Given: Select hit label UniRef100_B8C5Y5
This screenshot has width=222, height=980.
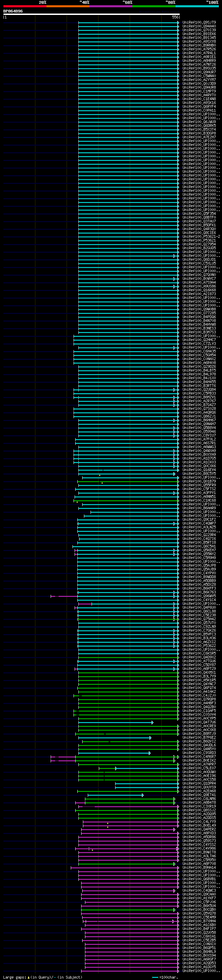Looking at the screenshot, I should click(x=199, y=473).
